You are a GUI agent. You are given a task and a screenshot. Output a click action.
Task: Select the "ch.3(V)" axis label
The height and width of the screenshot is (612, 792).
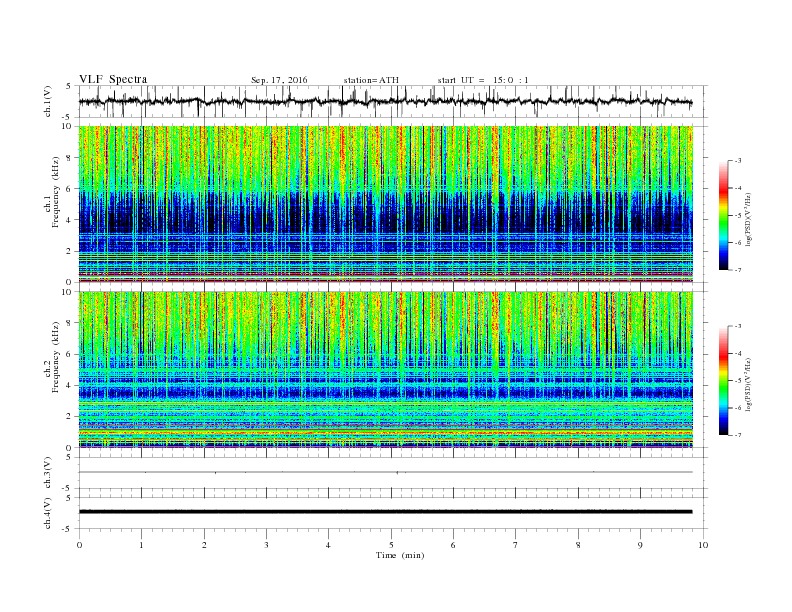click(x=47, y=473)
